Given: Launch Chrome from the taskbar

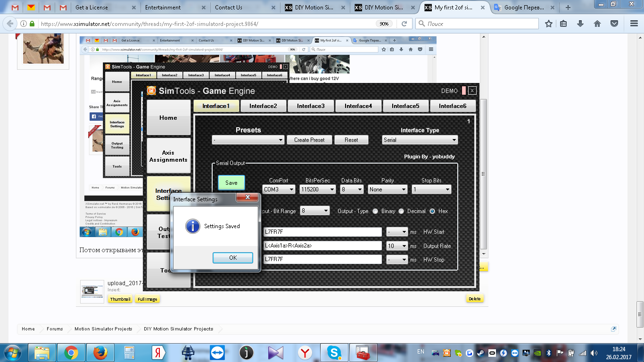Looking at the screenshot, I should [x=71, y=353].
